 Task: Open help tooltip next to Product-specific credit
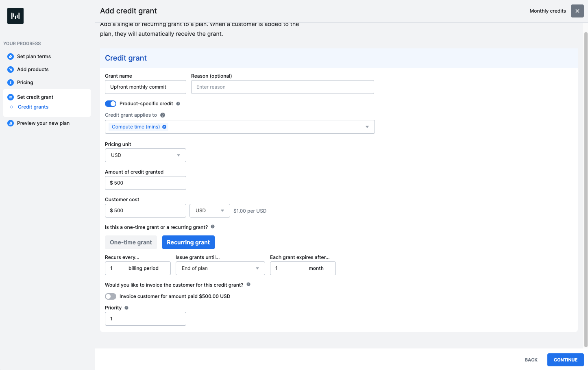pyautogui.click(x=178, y=104)
